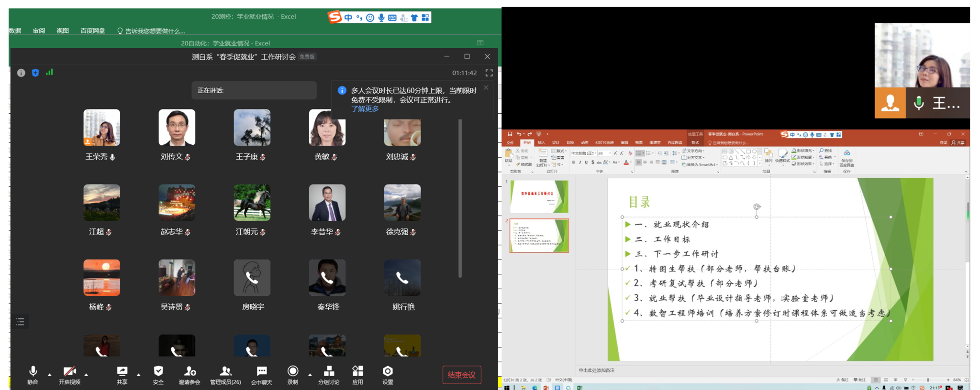Turn on video with 开启视频
Viewport: 980px width, 390px height.
point(69,374)
